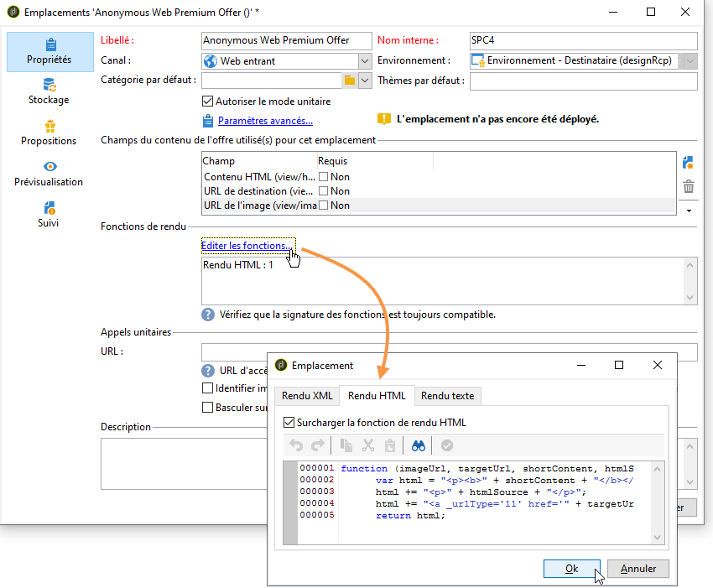
Task: Open the Catégorie par défaut dropdown arrow
Action: 365,81
